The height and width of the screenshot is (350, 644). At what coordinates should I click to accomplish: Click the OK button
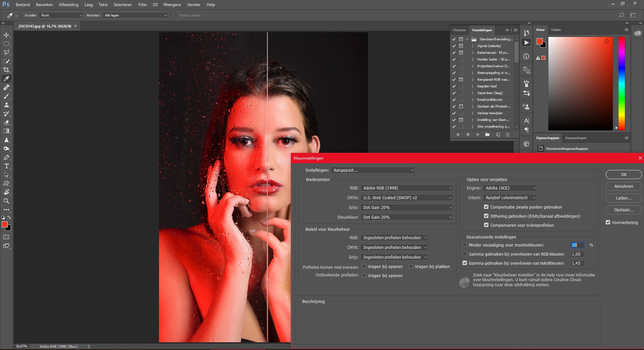623,174
